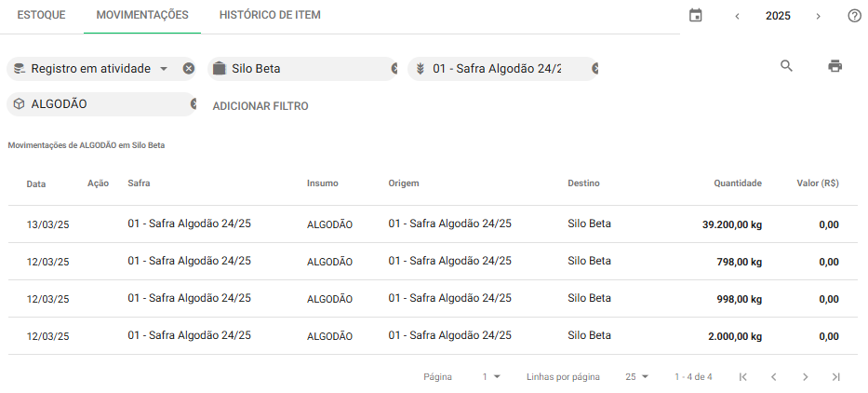Clear the ALGODÃO filter chip
This screenshot has height=393, width=868.
[194, 104]
